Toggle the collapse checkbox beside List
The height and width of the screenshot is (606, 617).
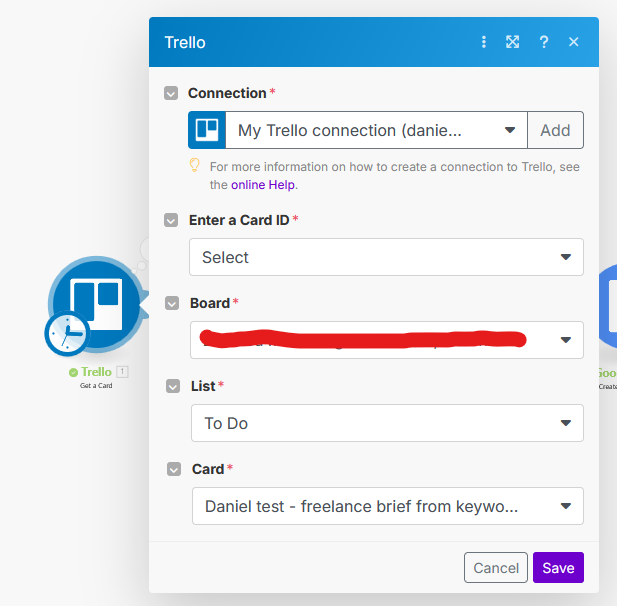tap(173, 386)
